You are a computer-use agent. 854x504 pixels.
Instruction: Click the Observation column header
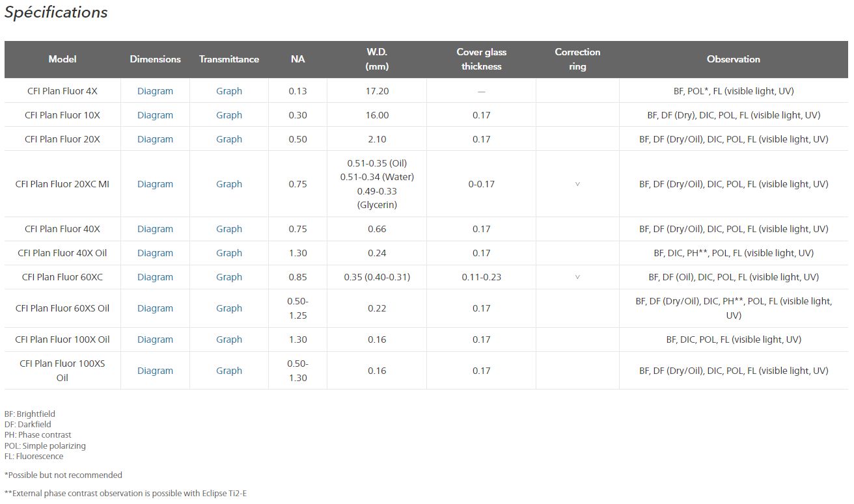(733, 59)
